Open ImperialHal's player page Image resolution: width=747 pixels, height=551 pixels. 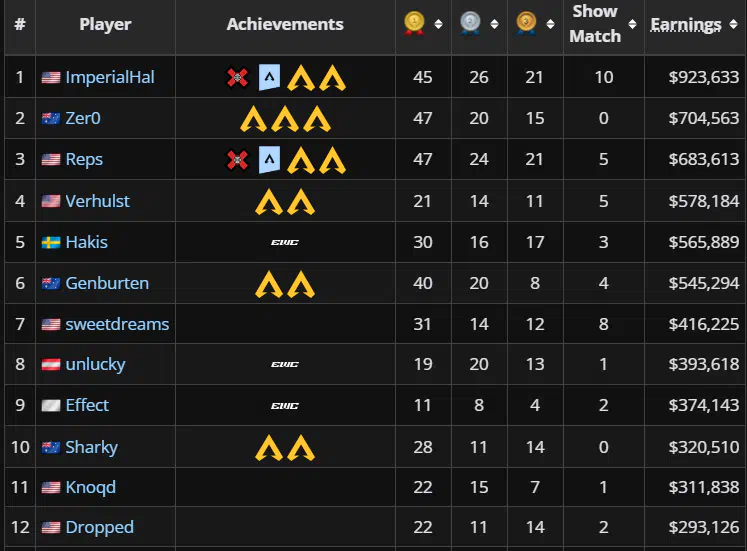pos(110,77)
